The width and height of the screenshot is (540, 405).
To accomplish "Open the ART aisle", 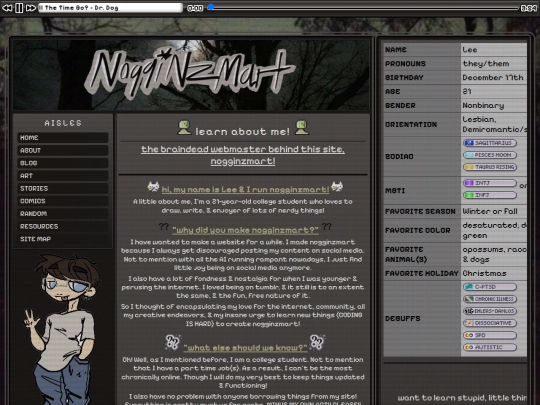I will click(x=63, y=176).
